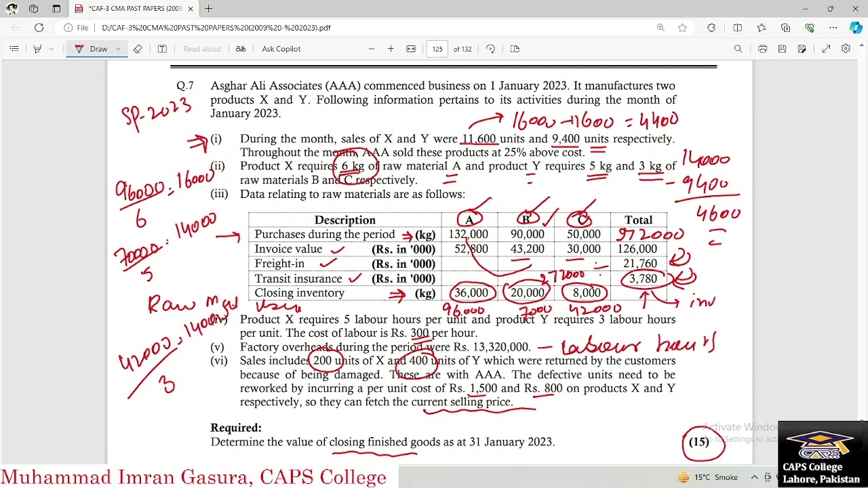Select the CAF-3 CMA PAST PAPERS tab
The image size is (868, 488).
pos(134,9)
